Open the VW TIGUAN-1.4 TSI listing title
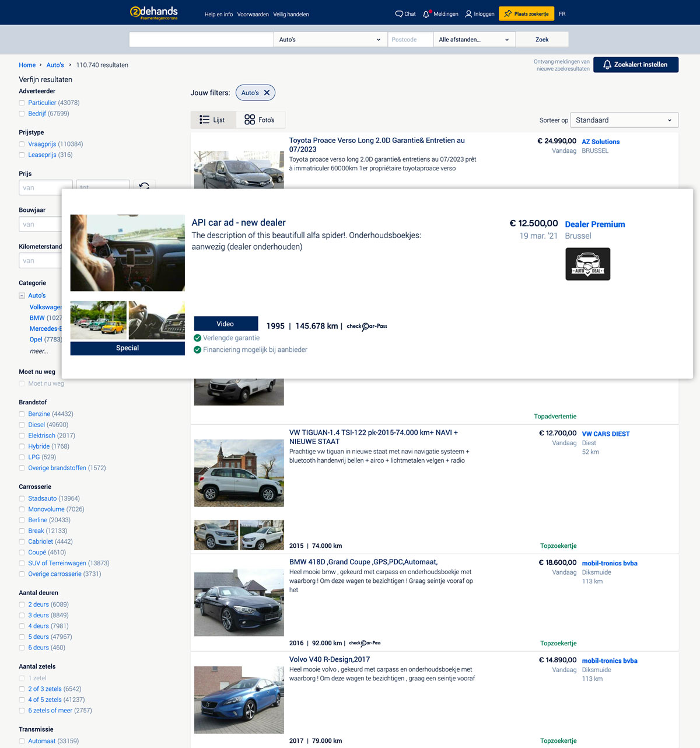 373,437
